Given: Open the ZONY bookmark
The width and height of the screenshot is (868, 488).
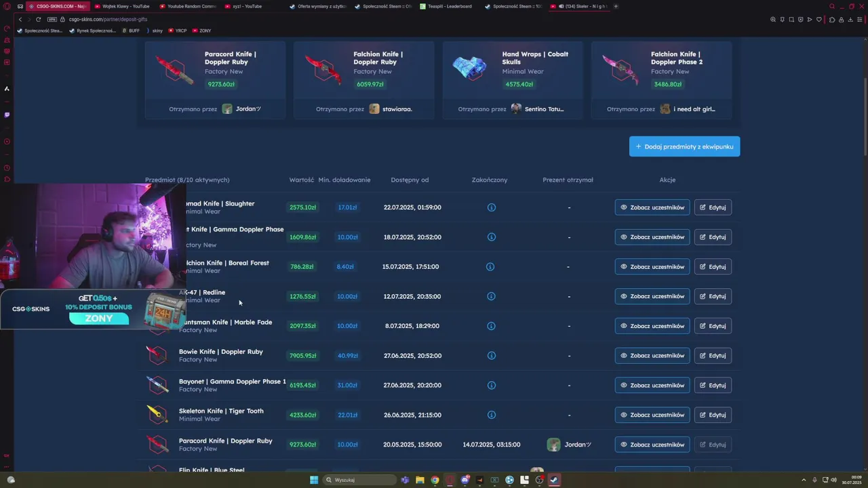Looking at the screenshot, I should click(202, 30).
